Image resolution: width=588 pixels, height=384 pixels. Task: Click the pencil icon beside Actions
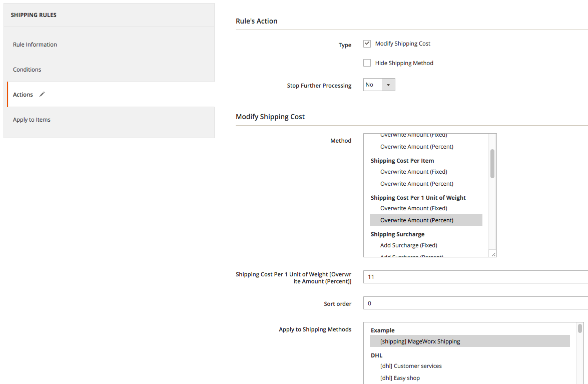pos(42,94)
